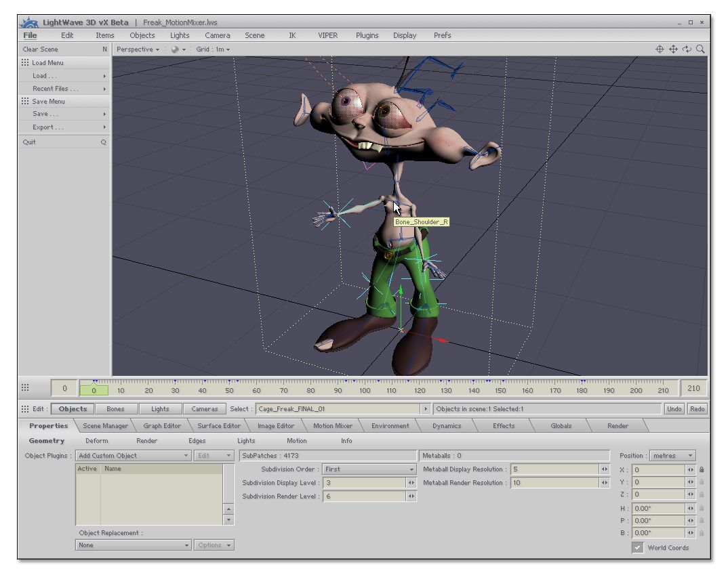The width and height of the screenshot is (728, 573).
Task: Click the Load Menu grip icon
Action: click(25, 62)
